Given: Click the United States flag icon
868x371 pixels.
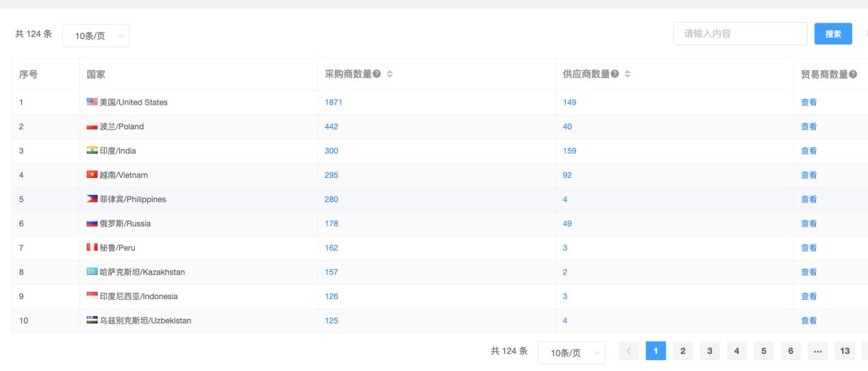Looking at the screenshot, I should pos(92,103).
